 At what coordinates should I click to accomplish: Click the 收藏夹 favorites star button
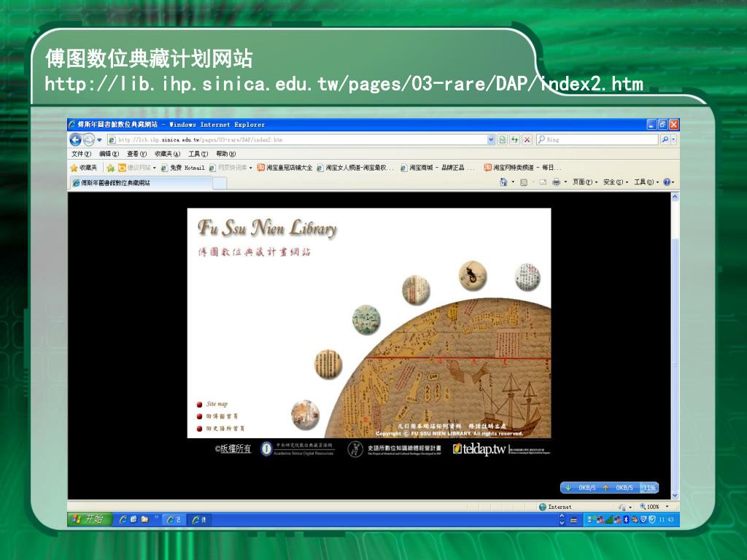click(84, 168)
